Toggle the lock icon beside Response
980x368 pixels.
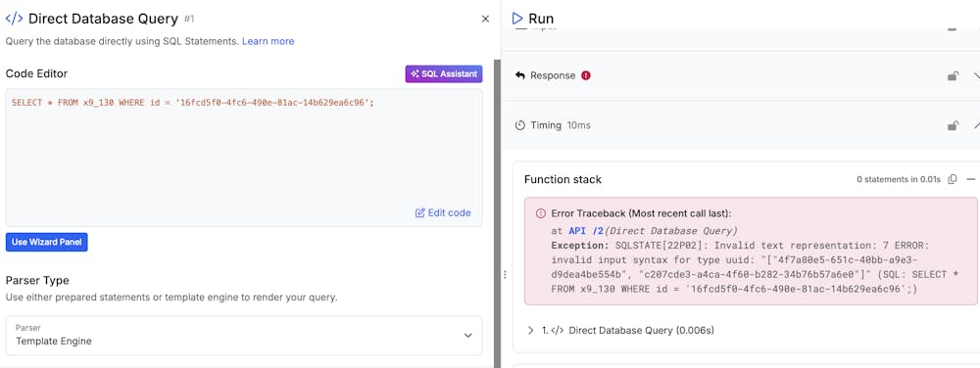click(x=953, y=75)
